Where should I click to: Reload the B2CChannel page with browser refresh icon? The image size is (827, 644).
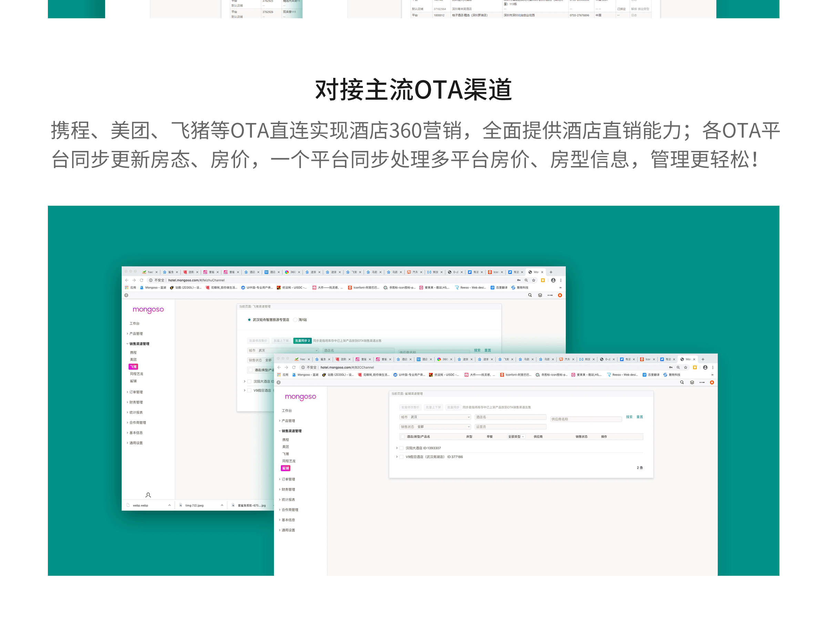click(x=294, y=367)
